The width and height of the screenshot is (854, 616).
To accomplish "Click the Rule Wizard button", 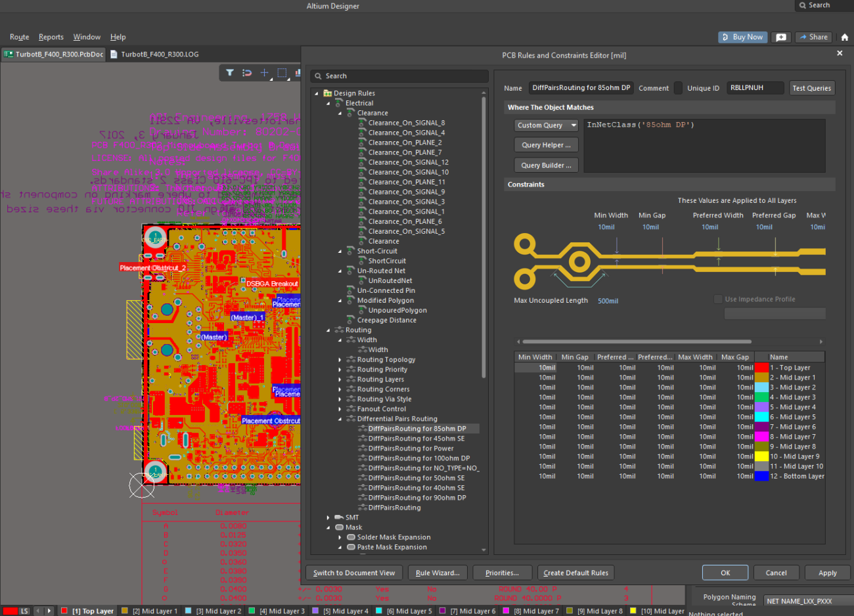I will [x=438, y=573].
